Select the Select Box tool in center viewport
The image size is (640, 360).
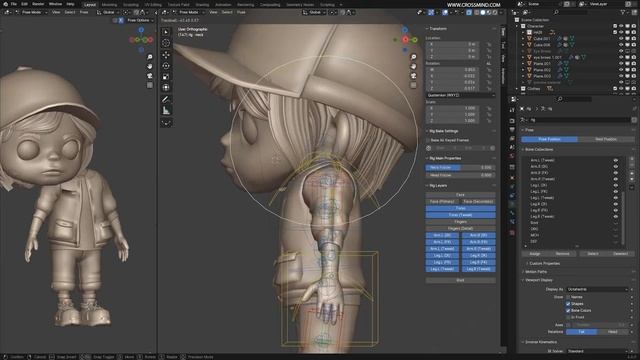click(x=166, y=32)
